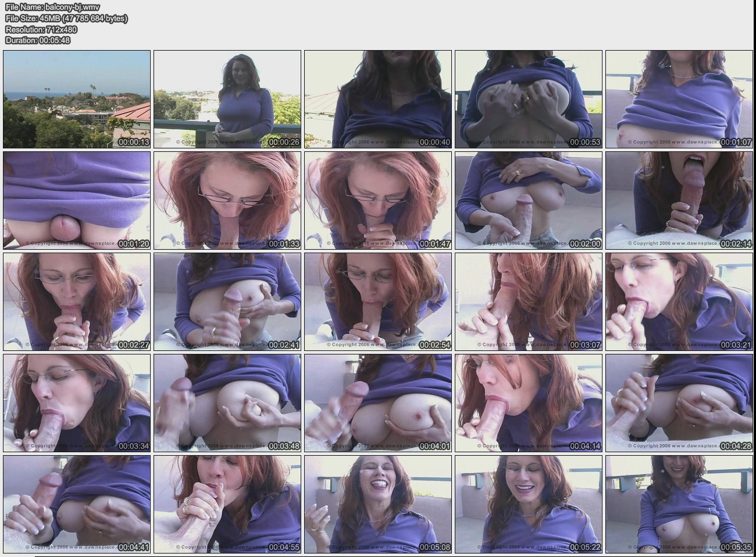Image resolution: width=756 pixels, height=557 pixels.
Task: Click the 00:00:13 timestamp label
Action: point(133,143)
